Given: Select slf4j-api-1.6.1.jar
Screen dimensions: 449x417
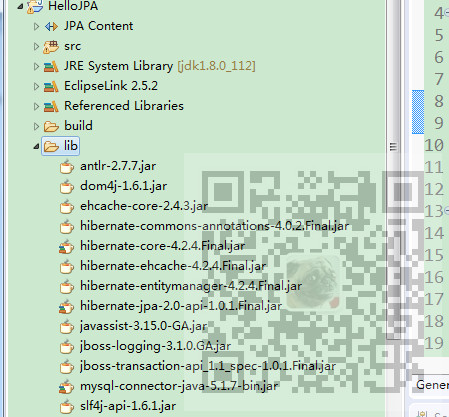Looking at the screenshot, I should [x=128, y=406].
